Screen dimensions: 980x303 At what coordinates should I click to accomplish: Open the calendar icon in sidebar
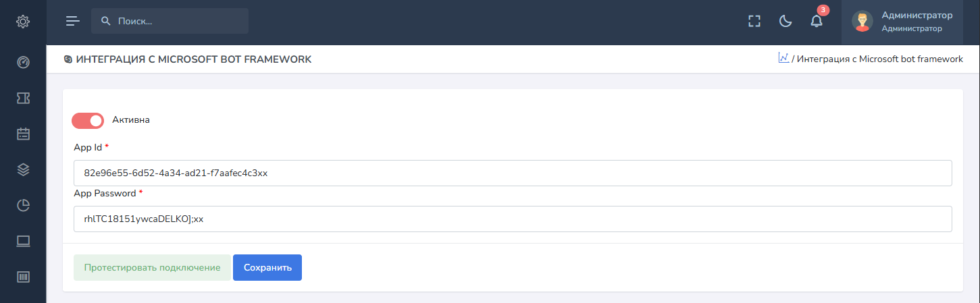[x=23, y=134]
